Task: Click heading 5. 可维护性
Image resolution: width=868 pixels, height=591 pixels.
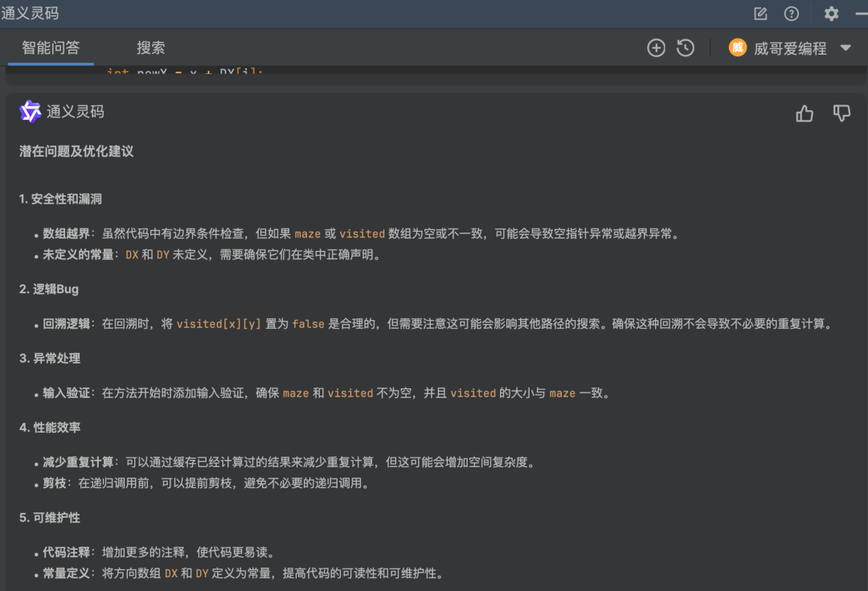Action: [x=50, y=518]
